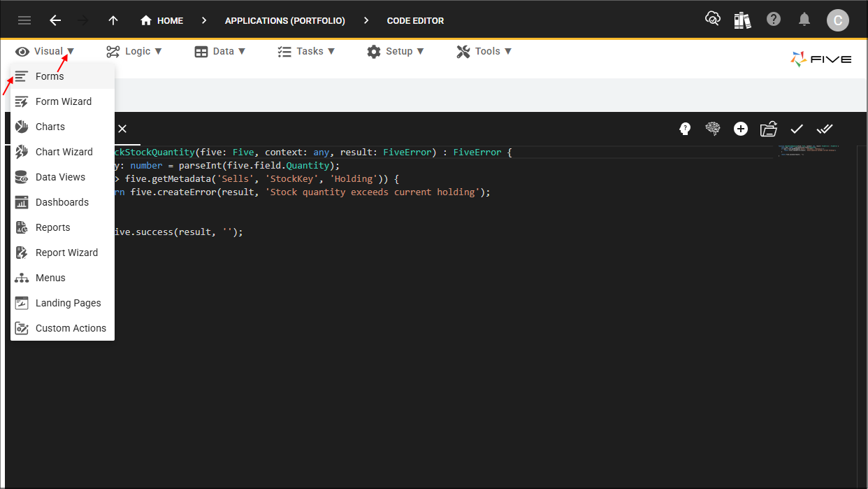Choose Data Views menu entry
This screenshot has height=489, width=868.
tap(62, 177)
